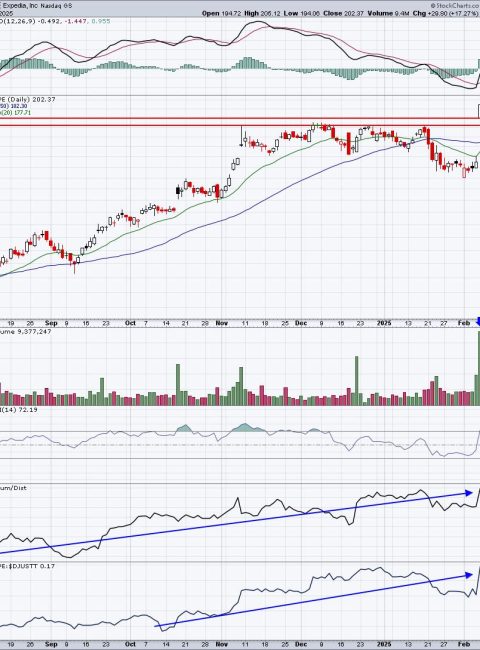Click Nov on the bottom date axis

pos(222,644)
